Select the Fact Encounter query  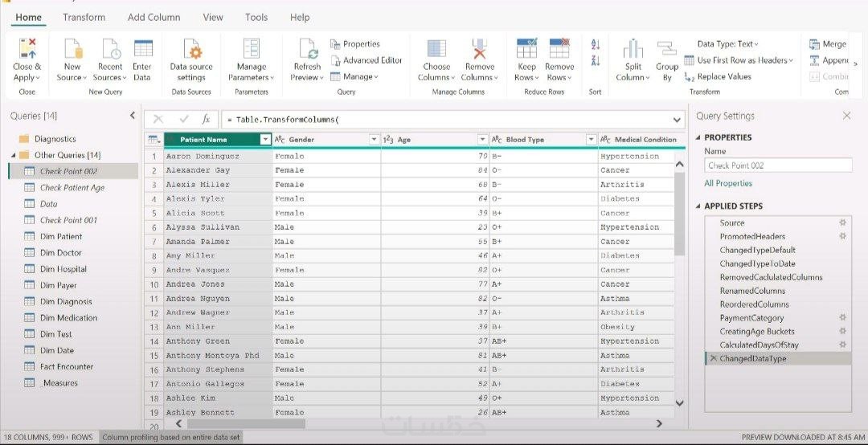[x=67, y=366]
